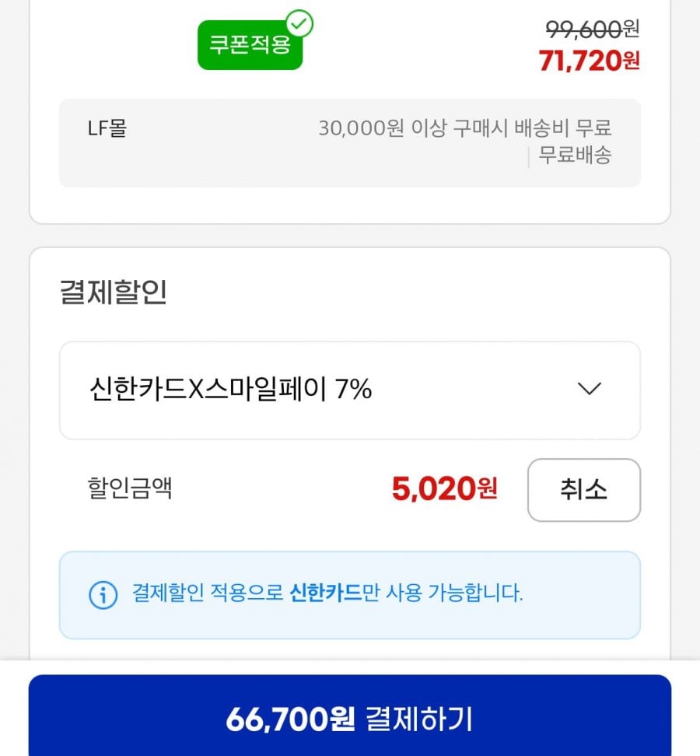Image resolution: width=700 pixels, height=756 pixels.
Task: Click the 할인금액 label
Action: (130, 488)
